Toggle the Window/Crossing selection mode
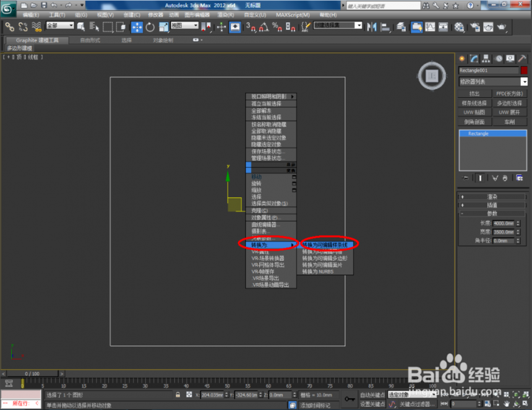The width and height of the screenshot is (532, 410). (x=121, y=27)
